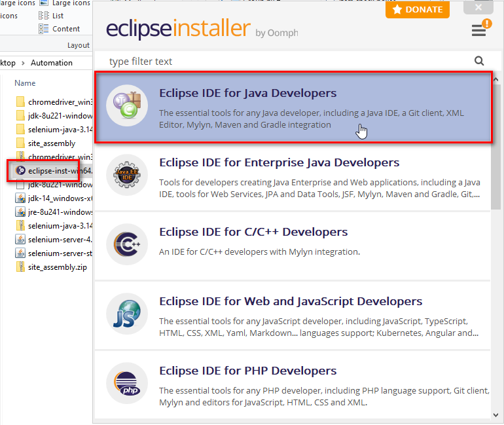Screen dimensions: 504x425
Task: Select eclipse-inst-win64 file in Explorer
Action: [x=54, y=171]
